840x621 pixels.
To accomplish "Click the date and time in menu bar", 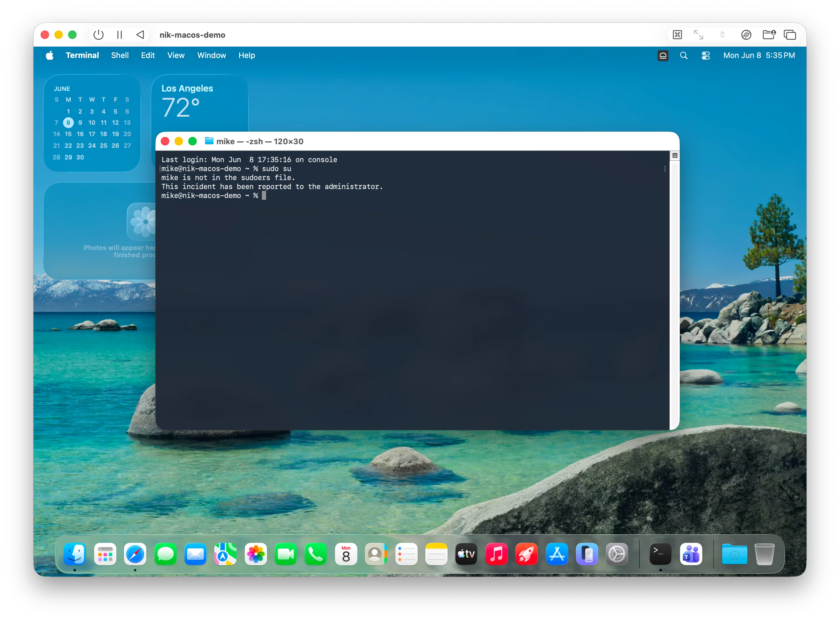I will click(759, 55).
